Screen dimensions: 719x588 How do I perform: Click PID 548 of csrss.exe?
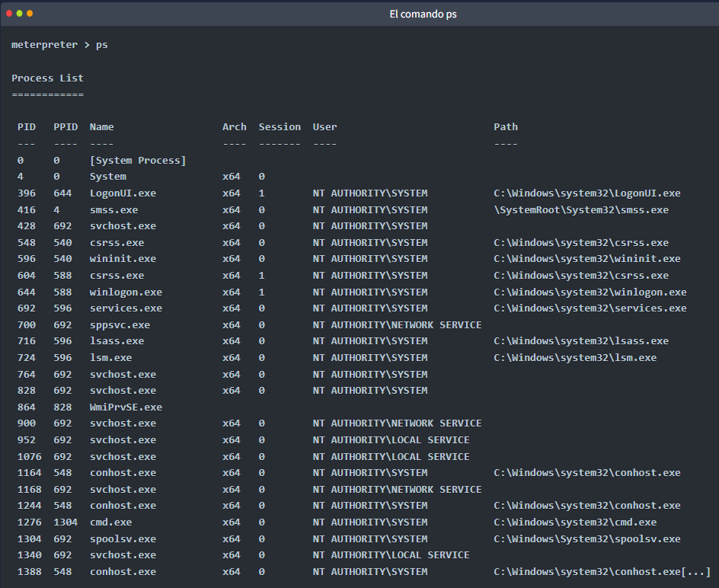(27, 243)
